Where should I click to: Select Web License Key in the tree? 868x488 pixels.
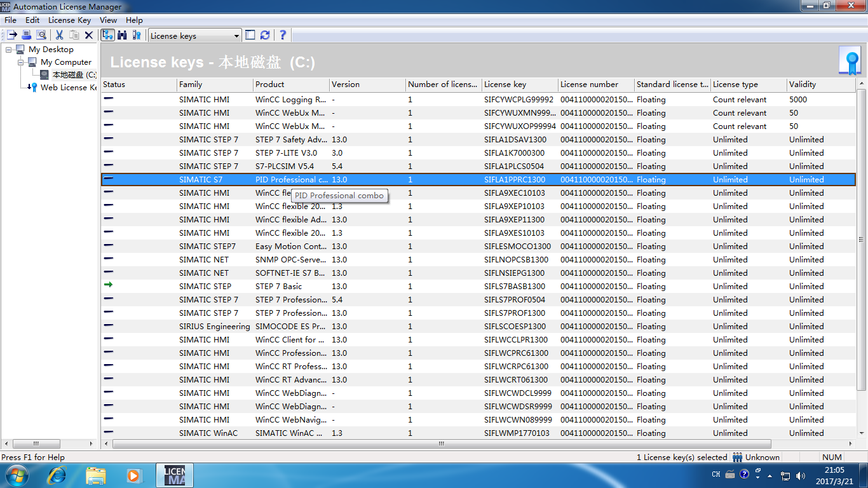[x=68, y=88]
